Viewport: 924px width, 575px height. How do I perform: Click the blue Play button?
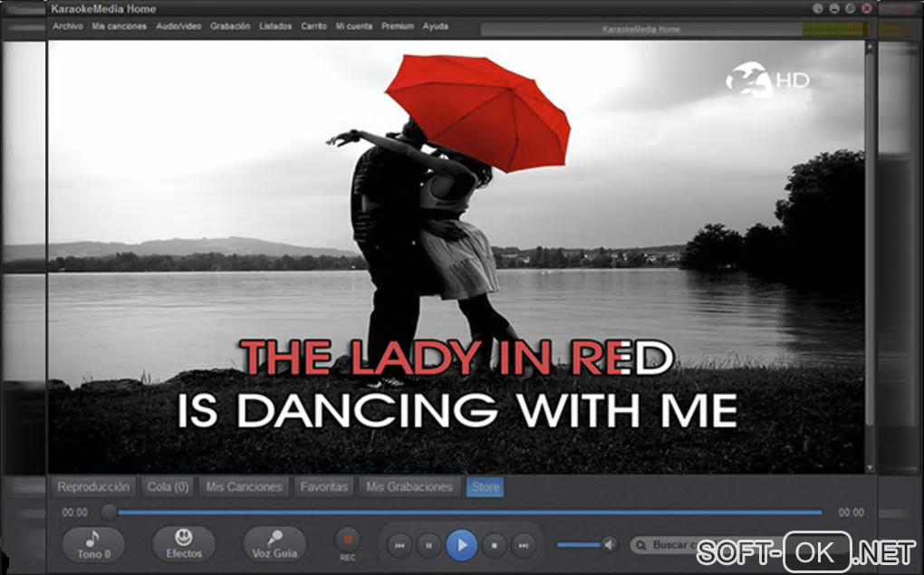461,545
